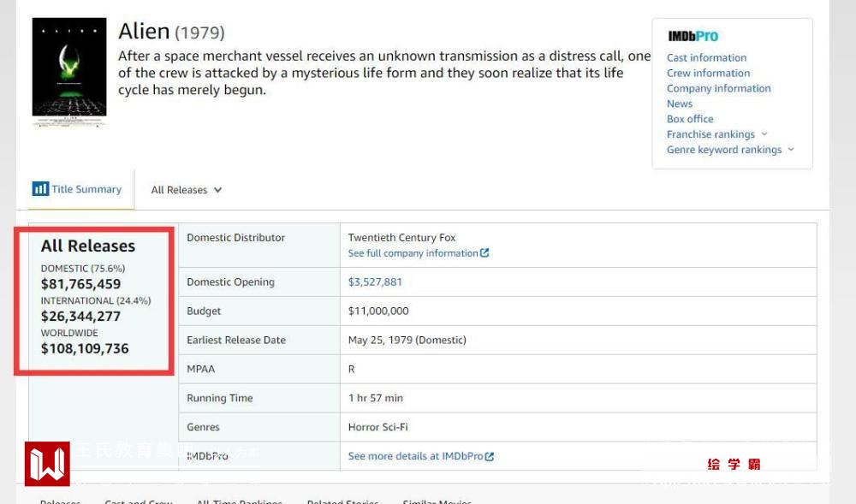Expand the Genre keyword rankings dropdown
The image size is (856, 504).
coord(790,150)
